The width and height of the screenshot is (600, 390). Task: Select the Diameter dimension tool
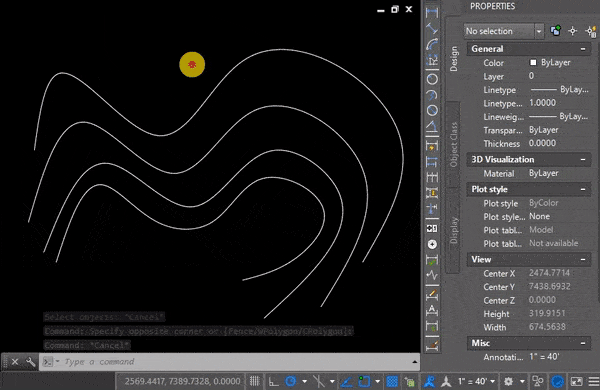pos(432,110)
